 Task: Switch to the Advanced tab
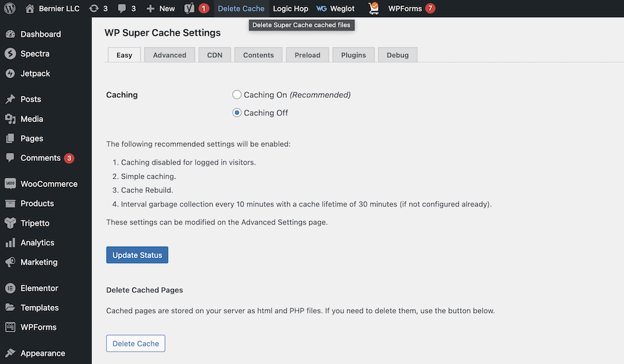[169, 55]
